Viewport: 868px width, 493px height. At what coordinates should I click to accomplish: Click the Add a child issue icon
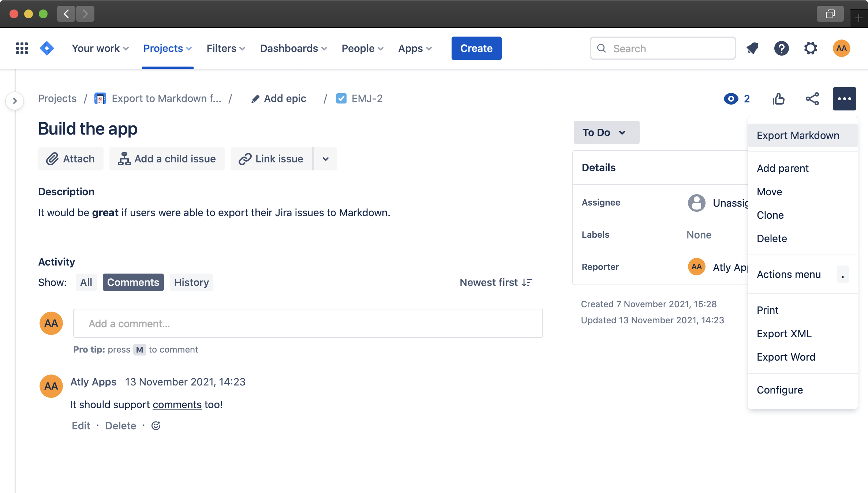pos(123,159)
